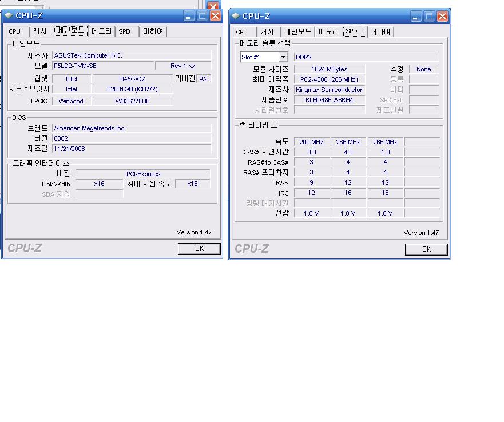The image size is (504, 422).
Task: Click the DDR2 memory type field
Action: (x=367, y=57)
